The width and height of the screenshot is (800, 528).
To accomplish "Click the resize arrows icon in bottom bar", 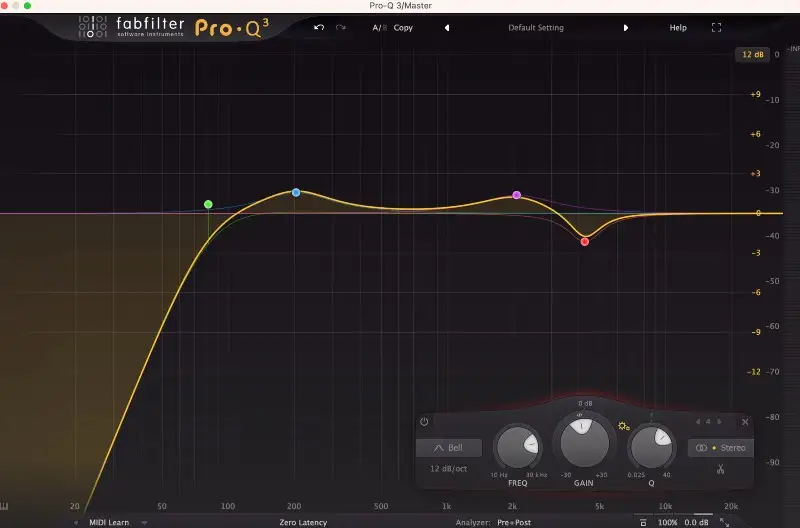I will coord(724,522).
